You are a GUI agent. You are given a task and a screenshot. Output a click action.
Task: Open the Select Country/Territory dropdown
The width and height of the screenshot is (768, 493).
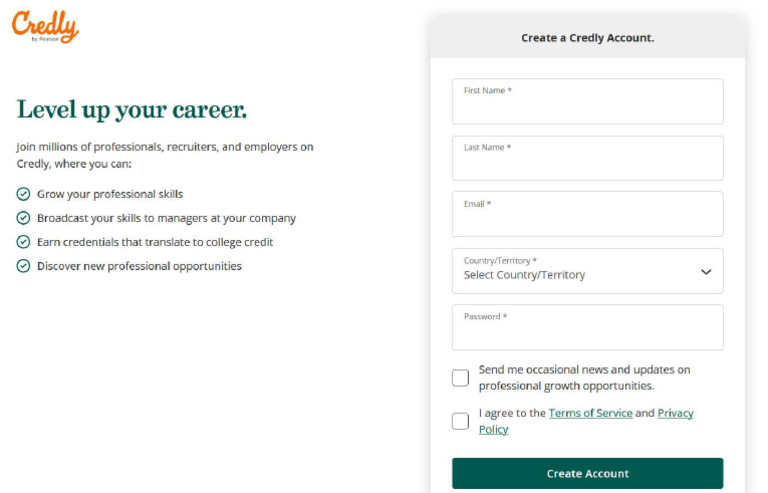coord(587,271)
